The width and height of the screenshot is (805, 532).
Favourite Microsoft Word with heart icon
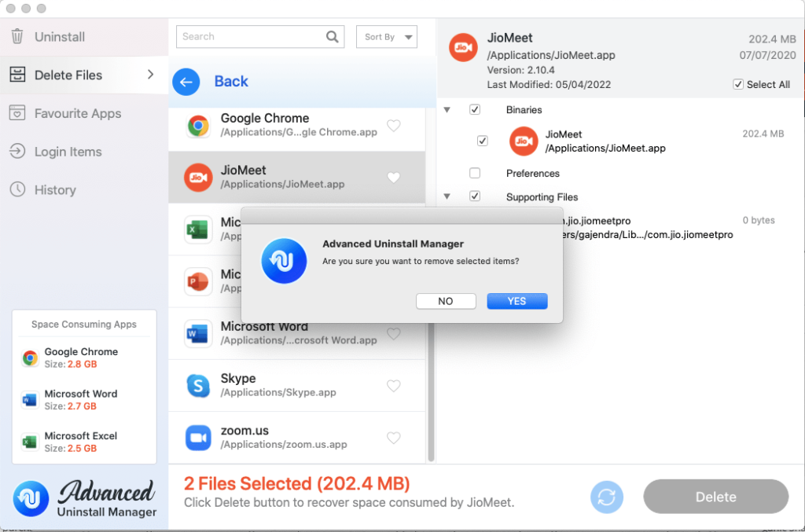click(x=394, y=333)
